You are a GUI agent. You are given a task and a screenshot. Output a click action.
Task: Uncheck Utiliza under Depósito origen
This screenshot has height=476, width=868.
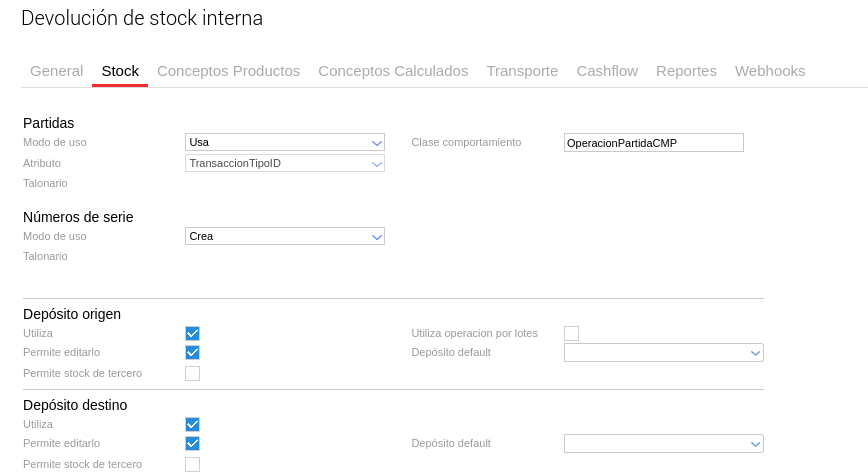coord(193,334)
